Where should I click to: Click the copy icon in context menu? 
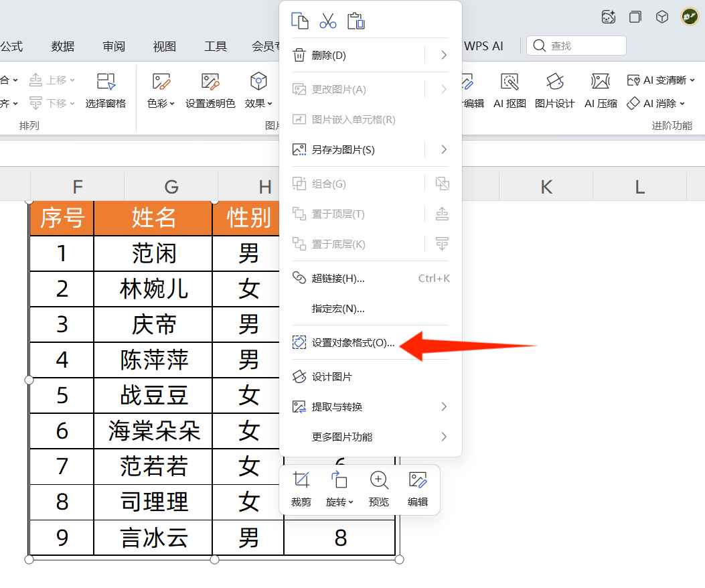[299, 21]
